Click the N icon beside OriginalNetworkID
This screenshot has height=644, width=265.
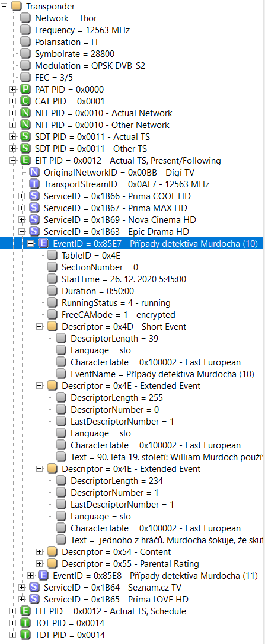pyautogui.click(x=34, y=173)
